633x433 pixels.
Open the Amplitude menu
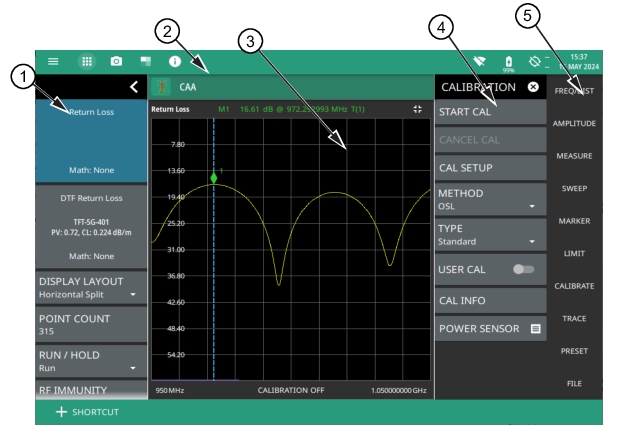point(575,123)
